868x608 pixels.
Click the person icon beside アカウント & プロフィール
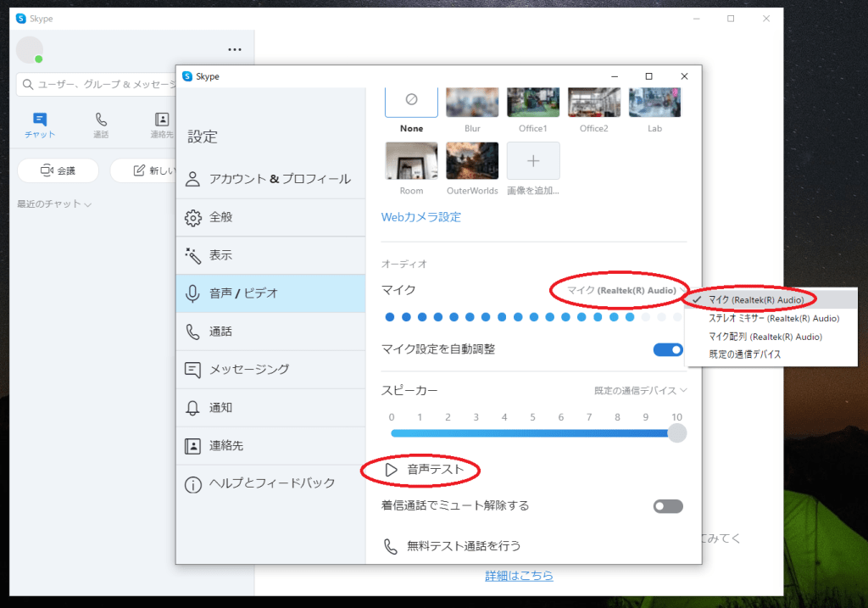pos(192,179)
